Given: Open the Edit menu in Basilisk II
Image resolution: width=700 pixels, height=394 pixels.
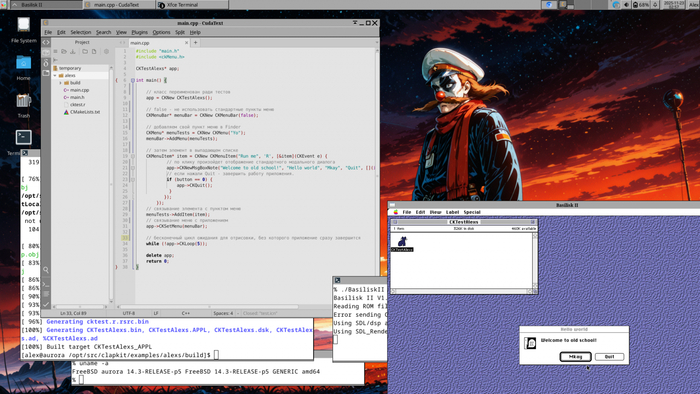Looking at the screenshot, I should (420, 212).
